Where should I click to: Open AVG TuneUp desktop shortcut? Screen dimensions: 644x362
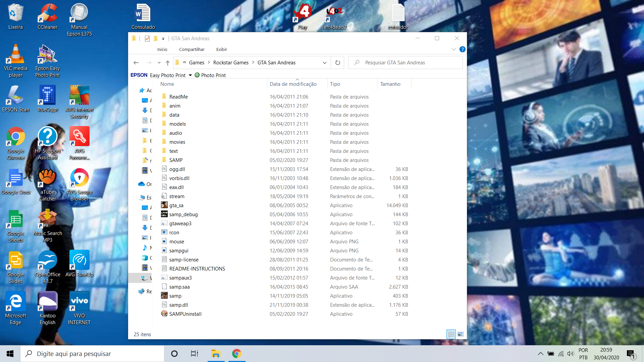click(79, 264)
